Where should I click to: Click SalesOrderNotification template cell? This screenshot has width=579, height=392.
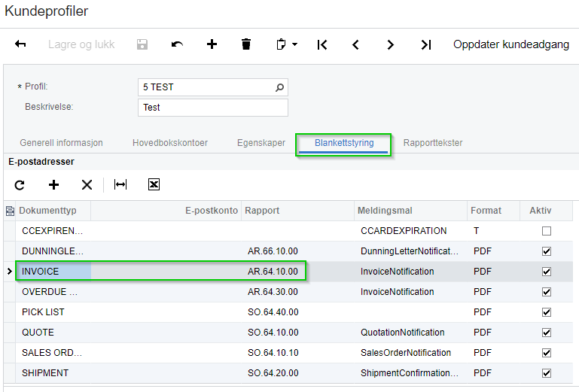410,353
